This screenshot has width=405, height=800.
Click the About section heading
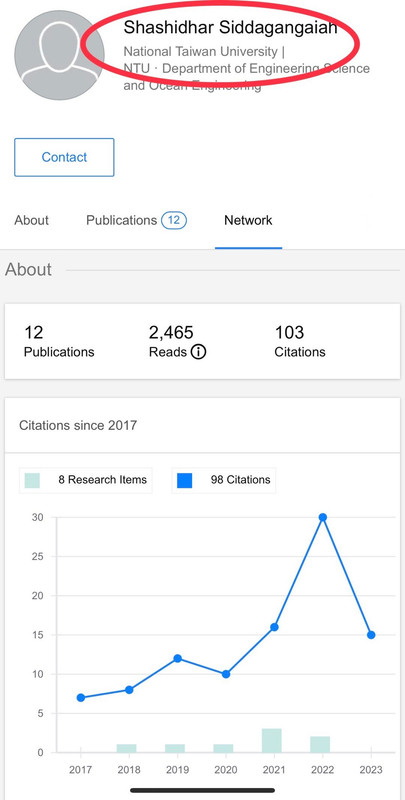point(29,269)
